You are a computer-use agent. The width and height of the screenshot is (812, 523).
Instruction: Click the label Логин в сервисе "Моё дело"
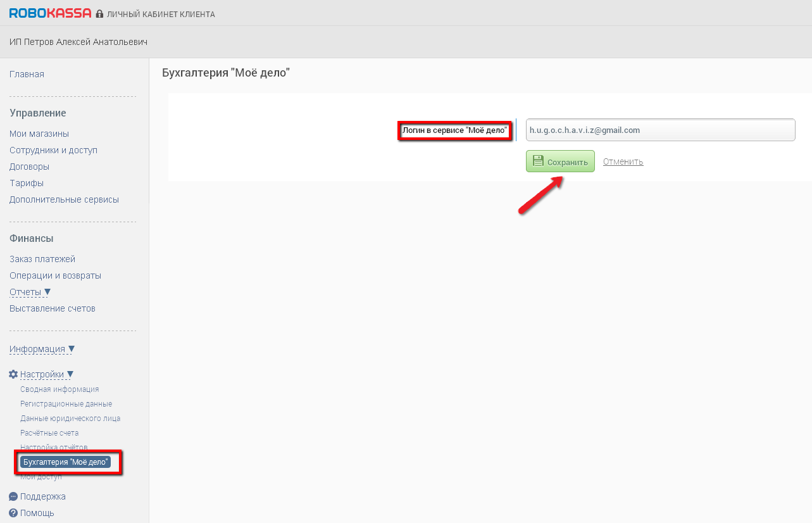(x=455, y=130)
